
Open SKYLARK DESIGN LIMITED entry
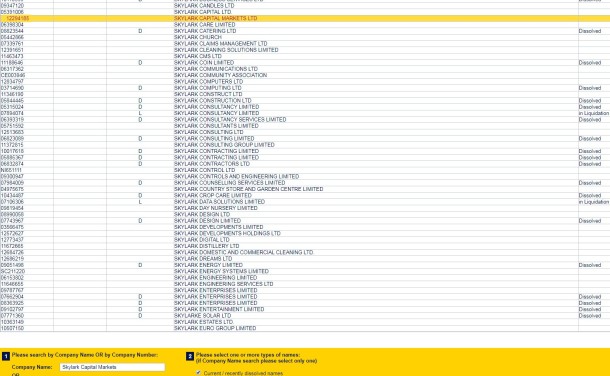[207, 221]
